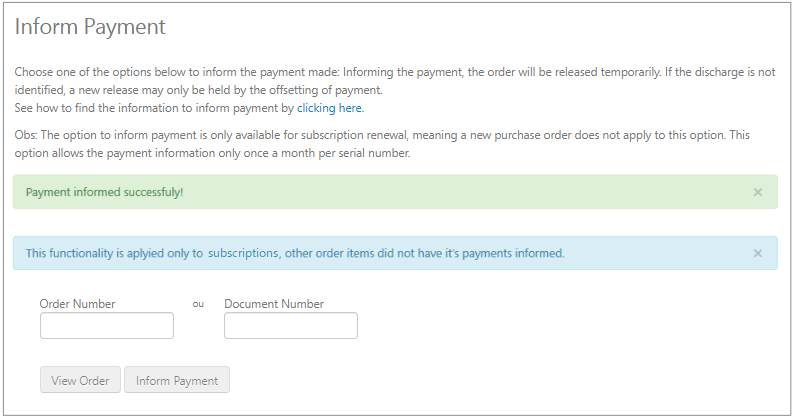Click the View Order button
The image size is (795, 418).
click(81, 380)
